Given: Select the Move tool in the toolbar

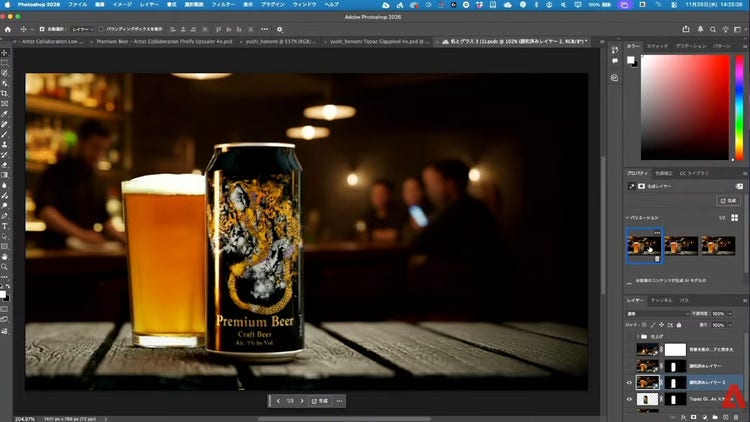Looking at the screenshot, I should point(5,52).
